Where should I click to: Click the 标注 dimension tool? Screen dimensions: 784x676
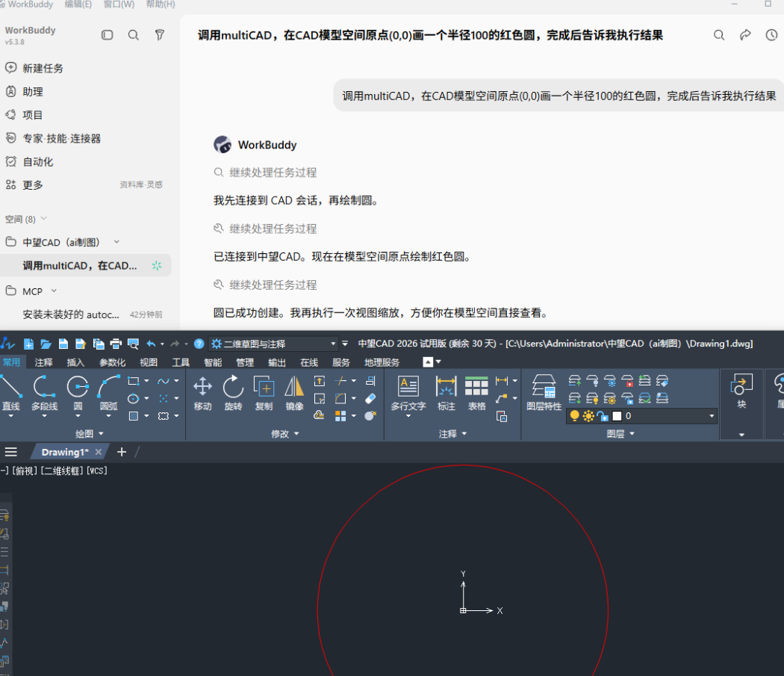446,394
